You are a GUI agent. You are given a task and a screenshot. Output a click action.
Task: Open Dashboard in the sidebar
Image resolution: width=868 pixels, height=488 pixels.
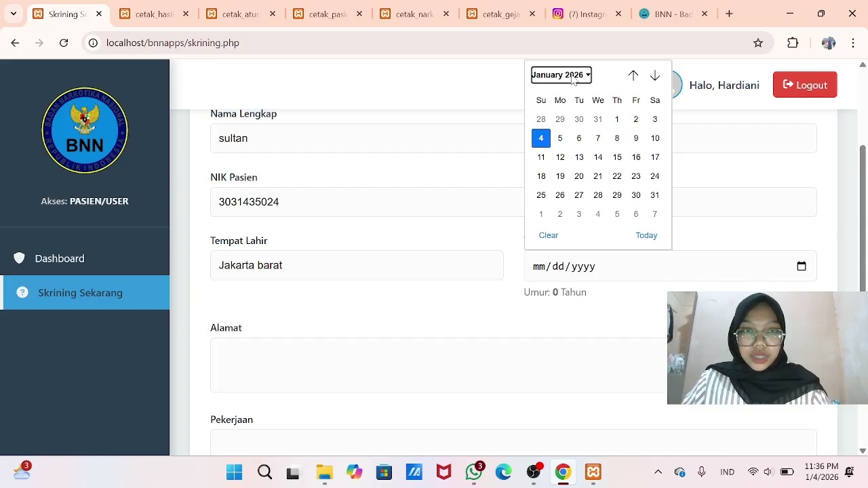tap(85, 258)
